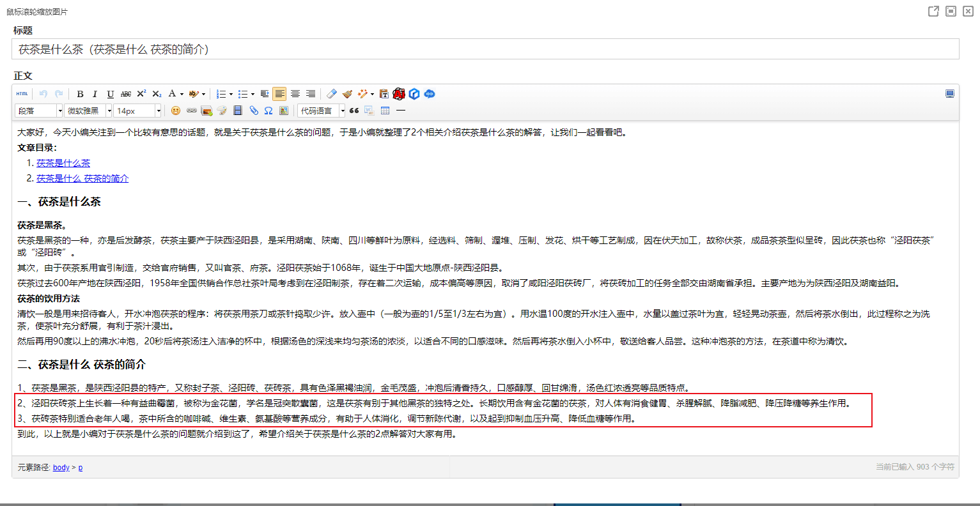Click the undo arrow icon
The width and height of the screenshot is (980, 506).
(43, 94)
